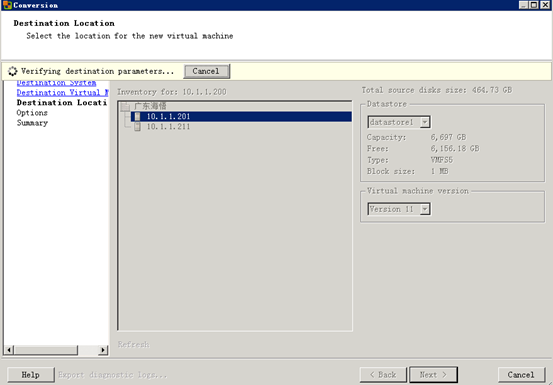553x385 pixels.
Task: Close the Conversion window
Action: (545, 5)
